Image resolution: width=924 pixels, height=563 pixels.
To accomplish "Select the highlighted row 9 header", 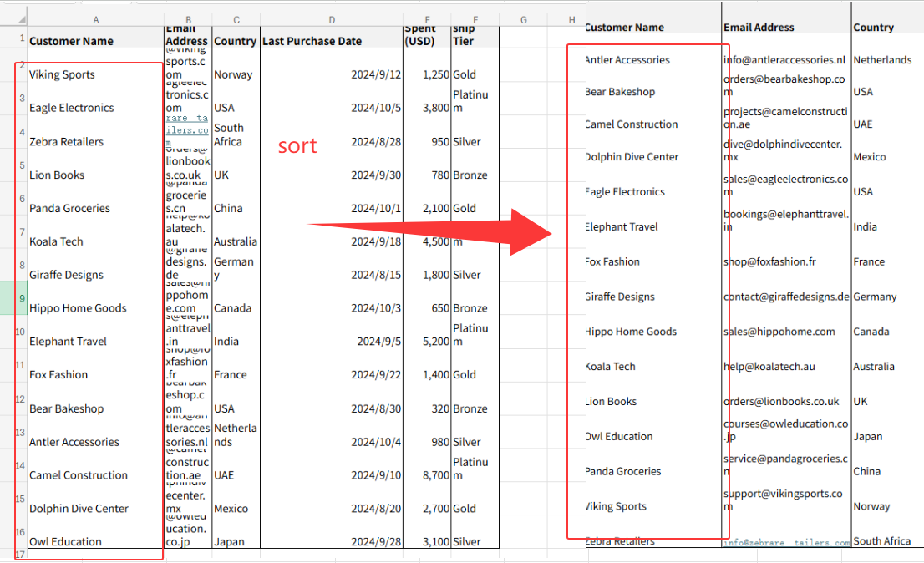I will pyautogui.click(x=13, y=298).
